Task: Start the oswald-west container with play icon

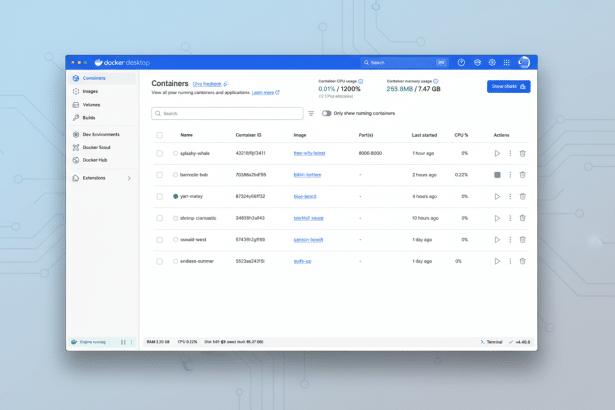Action: 497,240
